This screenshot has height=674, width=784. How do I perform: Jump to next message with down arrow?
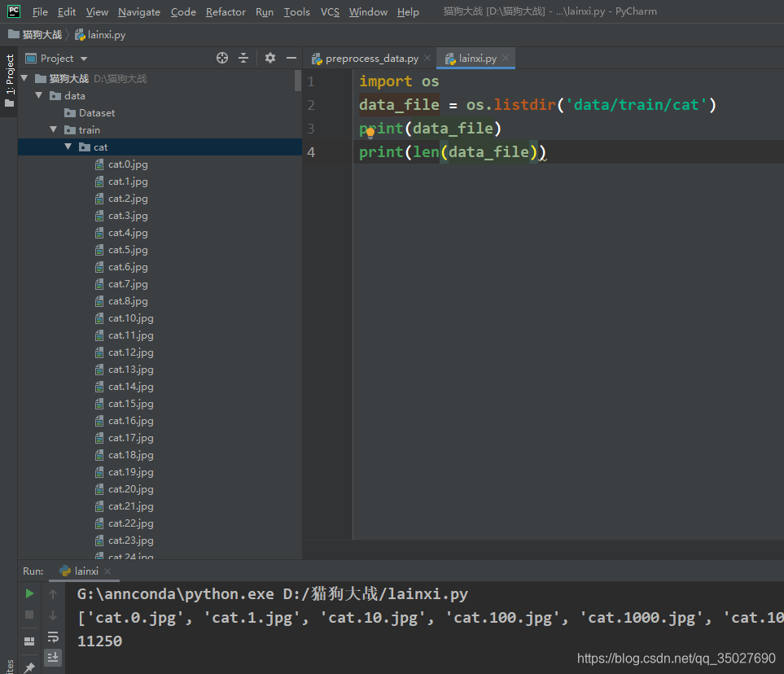pos(52,616)
